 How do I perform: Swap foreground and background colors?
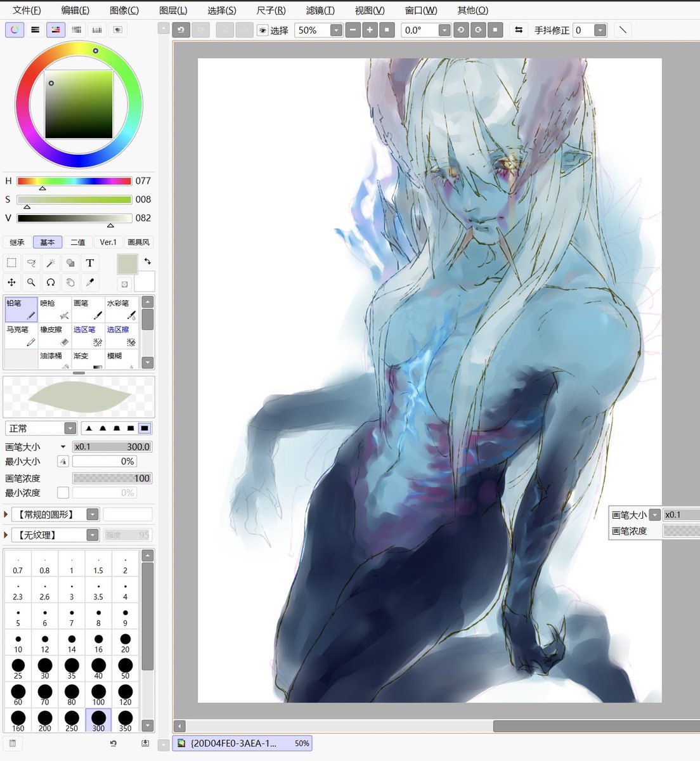[147, 261]
